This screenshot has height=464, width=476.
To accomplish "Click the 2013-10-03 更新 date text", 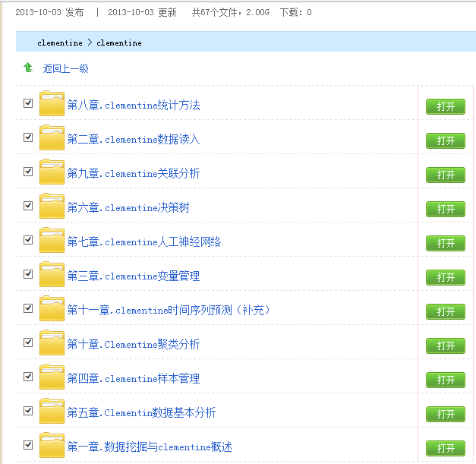I will pyautogui.click(x=142, y=12).
